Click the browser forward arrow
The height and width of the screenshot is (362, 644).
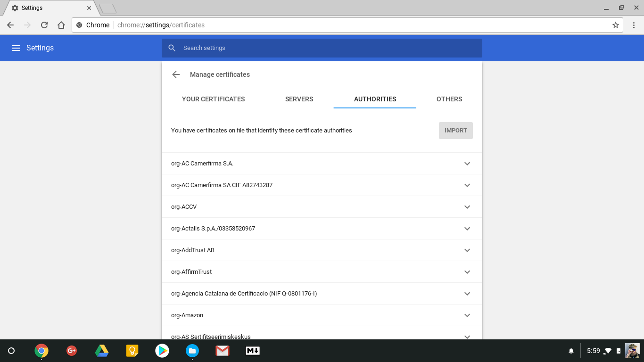tap(27, 25)
